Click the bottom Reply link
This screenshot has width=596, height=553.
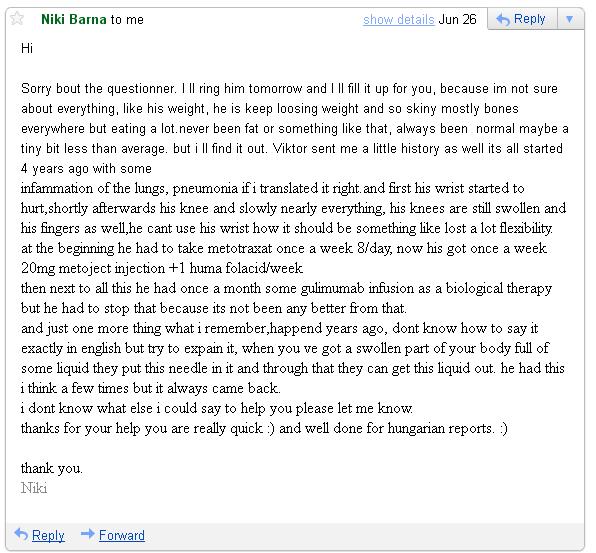click(48, 535)
